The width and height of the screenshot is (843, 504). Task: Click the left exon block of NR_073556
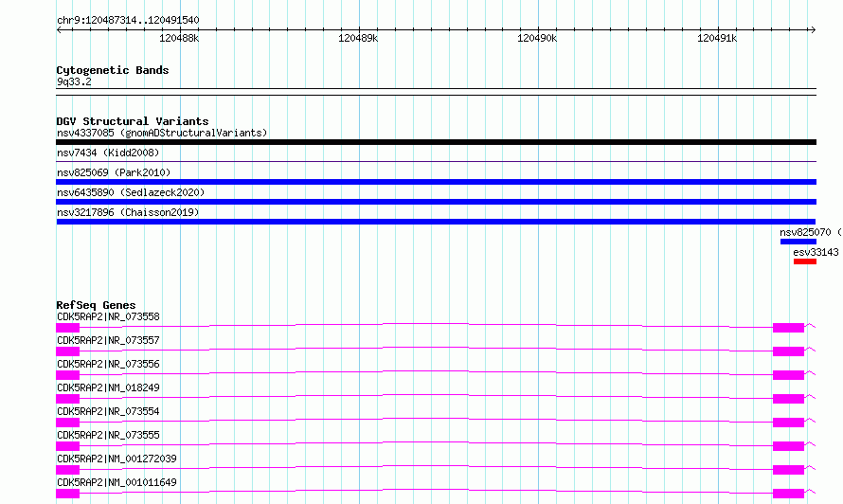pyautogui.click(x=68, y=375)
